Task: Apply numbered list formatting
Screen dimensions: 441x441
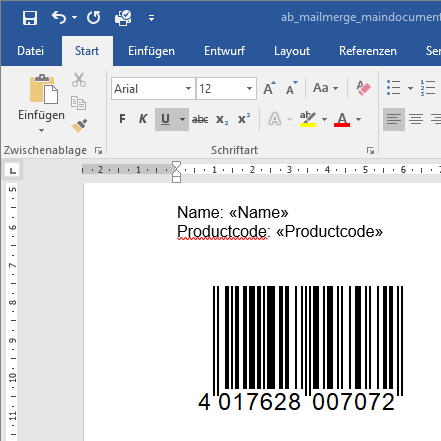Action: (x=428, y=88)
